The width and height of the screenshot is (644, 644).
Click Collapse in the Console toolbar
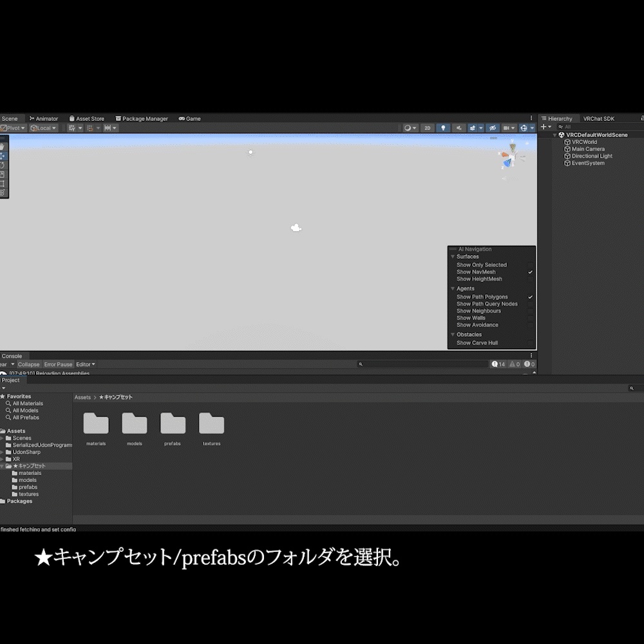tap(28, 364)
